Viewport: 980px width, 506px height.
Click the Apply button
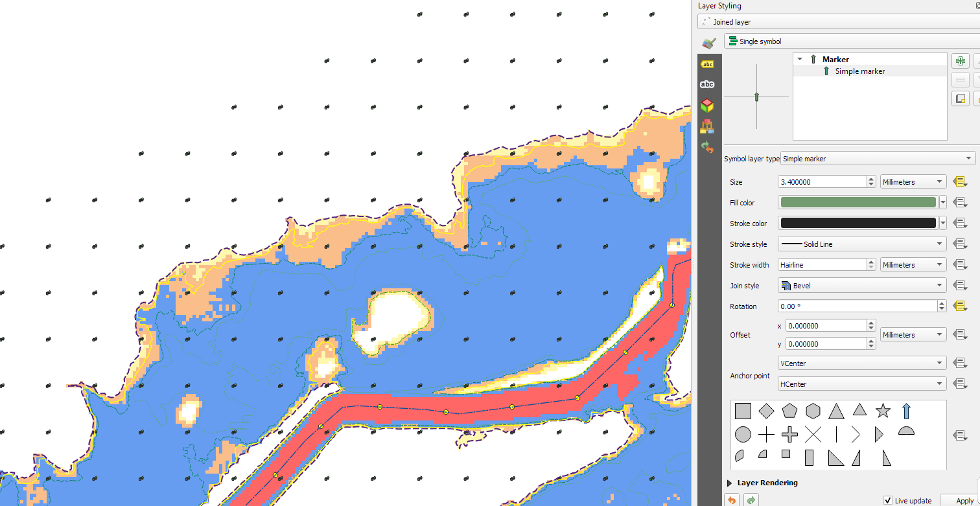pos(965,500)
